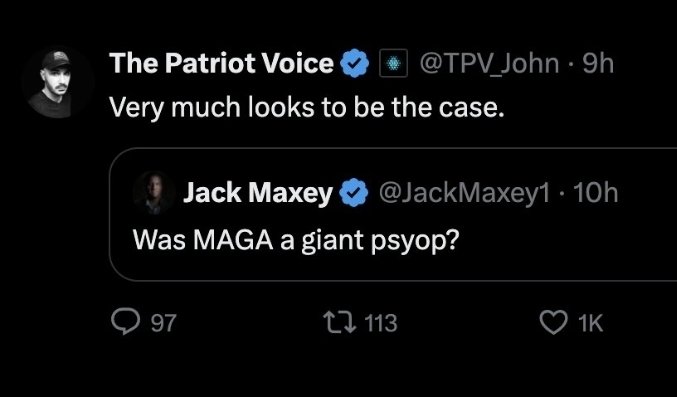This screenshot has width=677, height=397.
Task: Click the reply speech bubble icon
Action: coord(126,323)
